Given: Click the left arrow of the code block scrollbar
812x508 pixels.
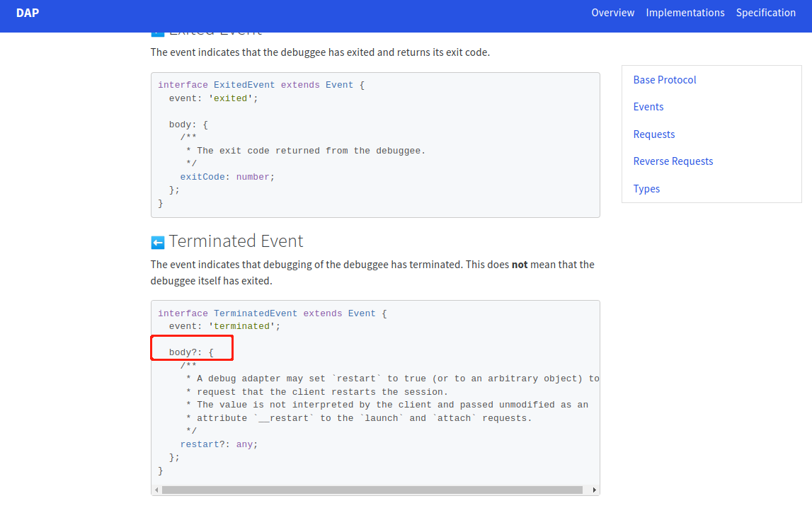Looking at the screenshot, I should point(154,489).
